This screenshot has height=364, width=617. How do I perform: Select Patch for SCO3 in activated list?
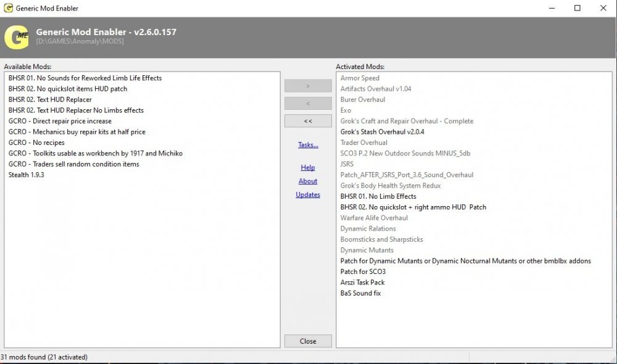[363, 271]
